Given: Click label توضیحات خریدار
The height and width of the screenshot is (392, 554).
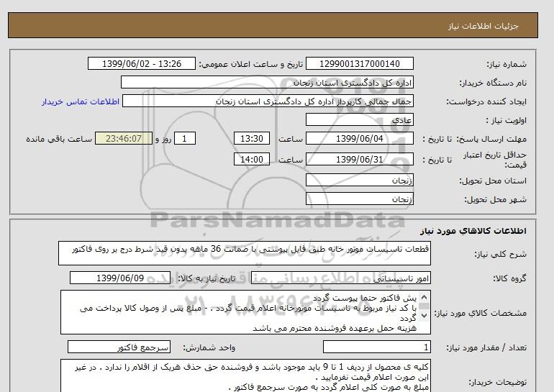Looking at the screenshot, I should tap(497, 383).
